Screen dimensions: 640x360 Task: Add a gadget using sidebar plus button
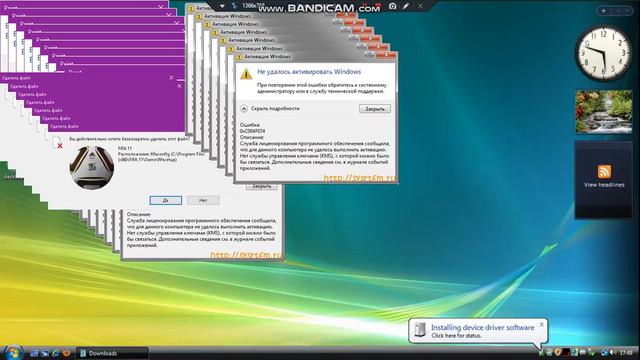click(604, 11)
